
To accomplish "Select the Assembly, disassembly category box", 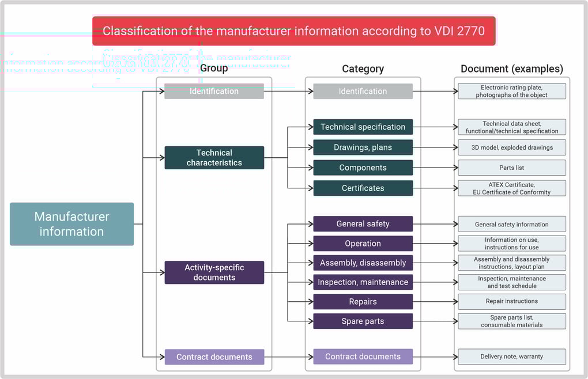I will point(363,263).
